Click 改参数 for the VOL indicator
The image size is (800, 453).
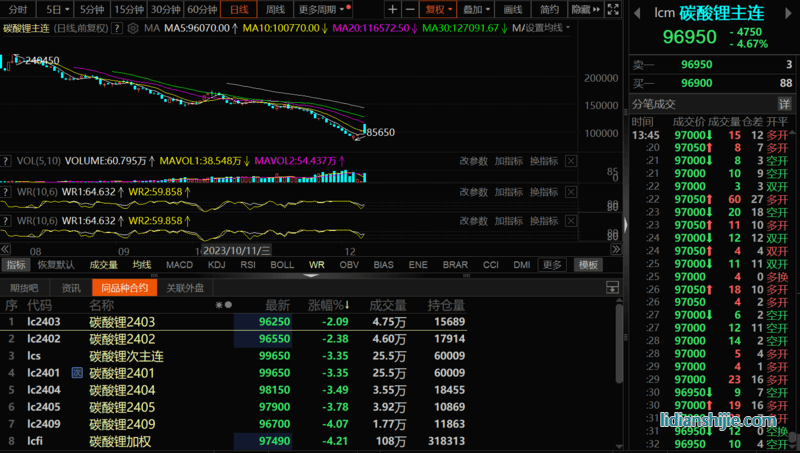click(473, 160)
